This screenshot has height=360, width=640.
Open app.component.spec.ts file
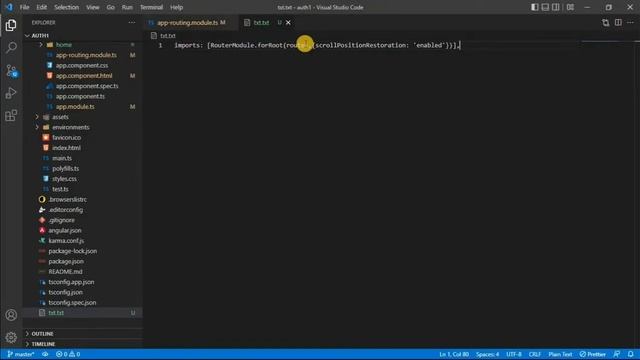(x=87, y=86)
